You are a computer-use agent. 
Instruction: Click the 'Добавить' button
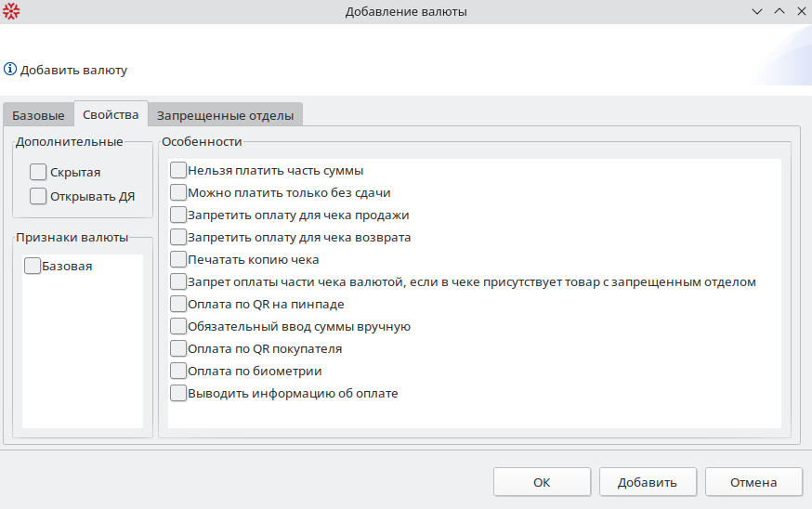click(x=646, y=483)
